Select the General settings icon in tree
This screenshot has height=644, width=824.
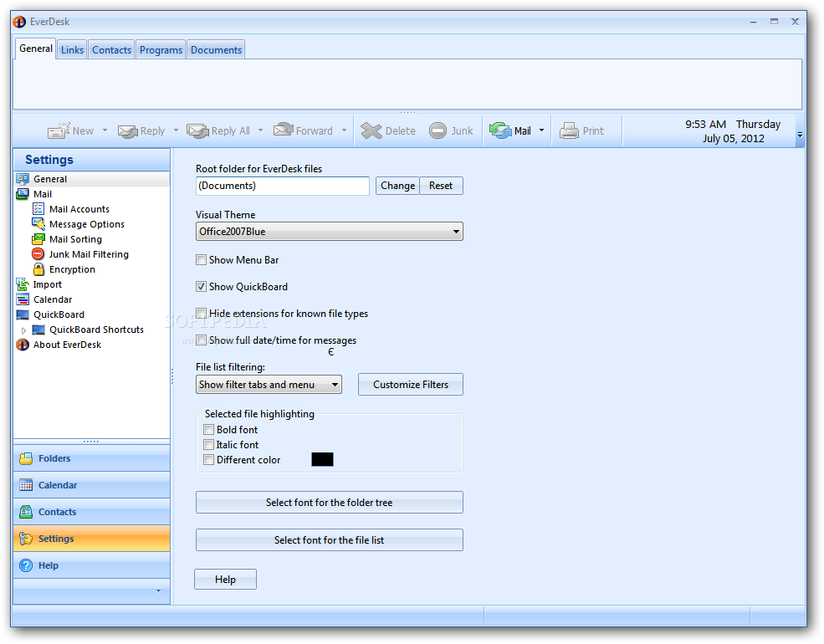click(23, 179)
